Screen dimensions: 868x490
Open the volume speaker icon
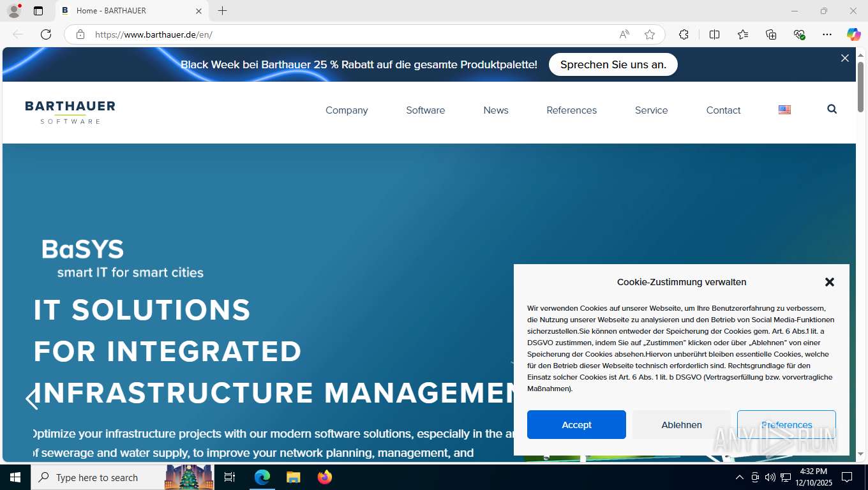[770, 477]
